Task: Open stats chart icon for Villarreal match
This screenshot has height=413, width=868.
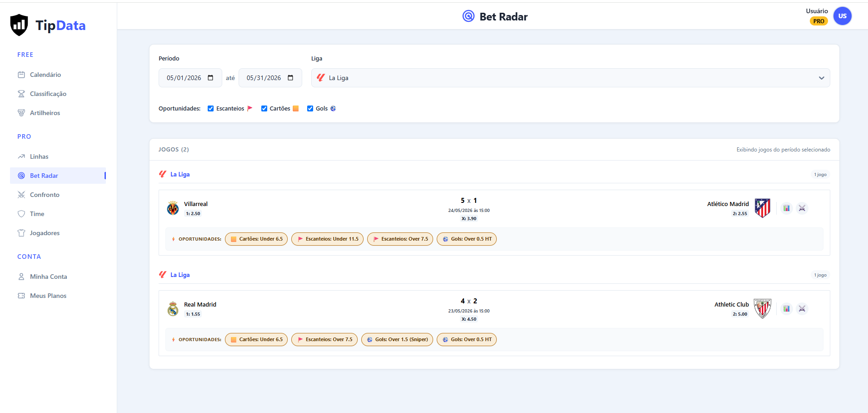Action: [x=786, y=208]
